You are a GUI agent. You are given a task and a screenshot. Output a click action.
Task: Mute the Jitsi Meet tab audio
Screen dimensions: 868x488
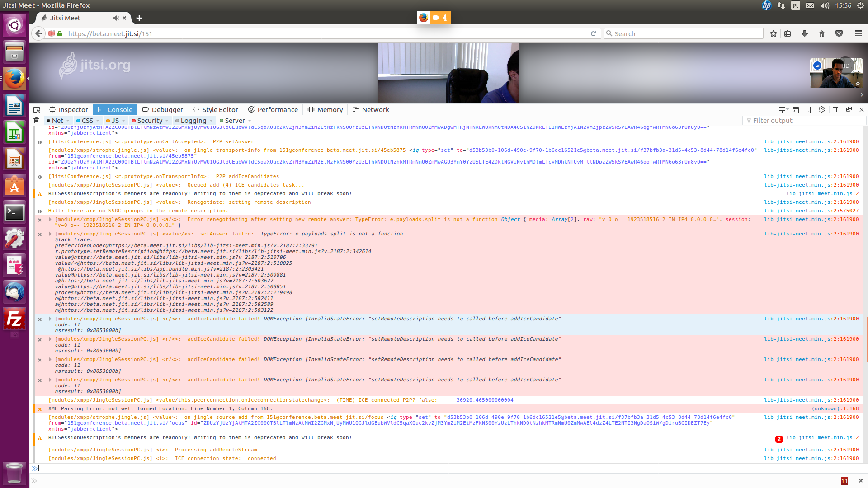(x=116, y=18)
